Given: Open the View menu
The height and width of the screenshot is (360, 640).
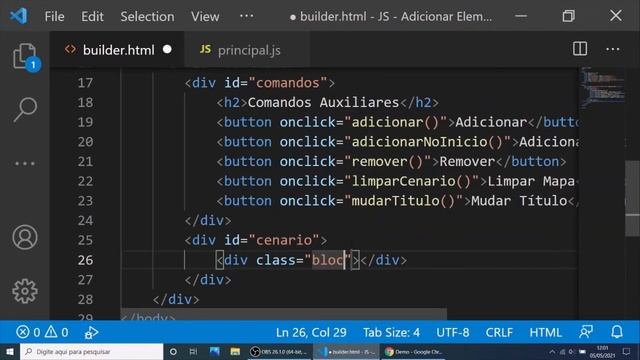Looking at the screenshot, I should (205, 16).
